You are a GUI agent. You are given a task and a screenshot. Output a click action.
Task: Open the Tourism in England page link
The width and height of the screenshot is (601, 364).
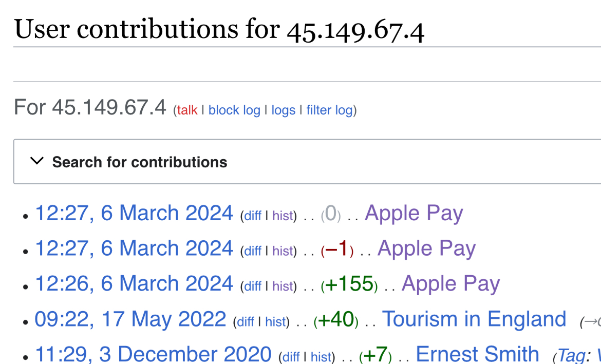[x=474, y=319]
